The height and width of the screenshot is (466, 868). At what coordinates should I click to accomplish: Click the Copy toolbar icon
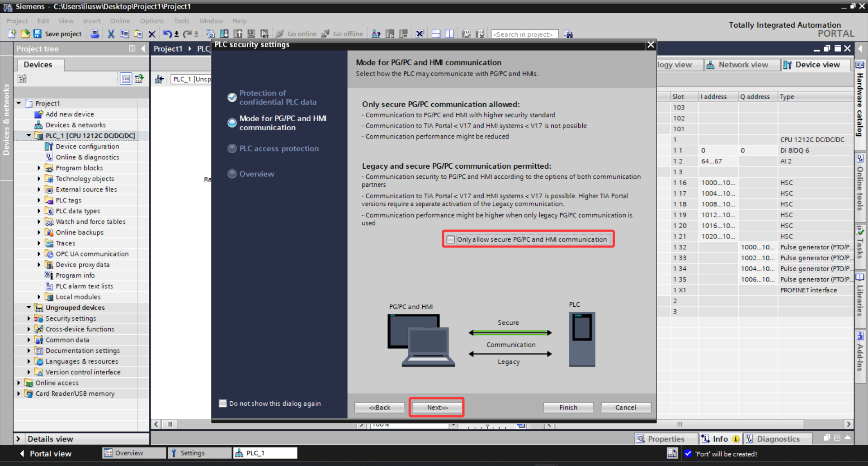click(x=125, y=34)
